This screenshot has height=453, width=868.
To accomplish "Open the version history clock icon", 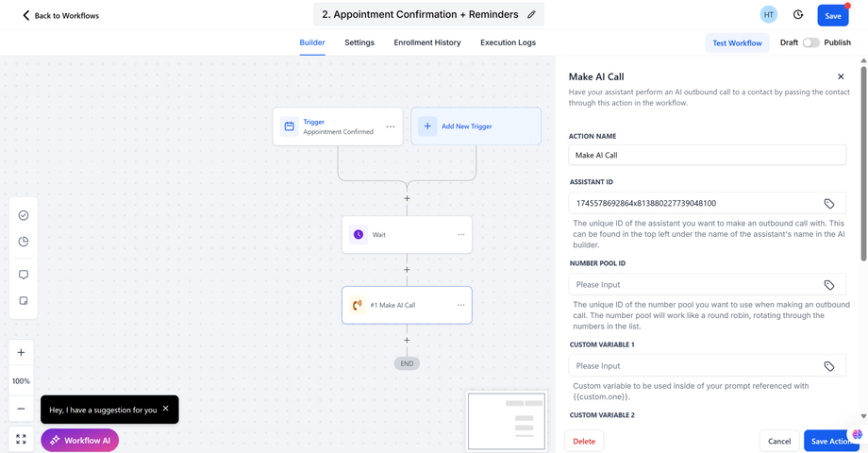I will [x=798, y=15].
